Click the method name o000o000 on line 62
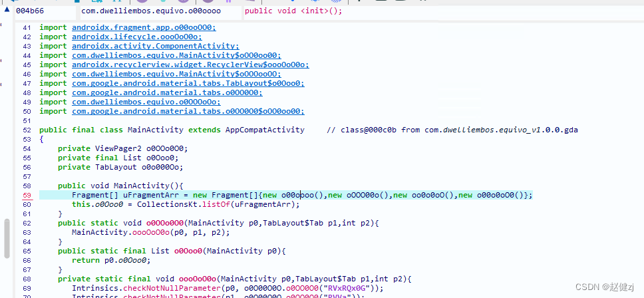Image resolution: width=644 pixels, height=298 pixels. pyautogui.click(x=165, y=223)
